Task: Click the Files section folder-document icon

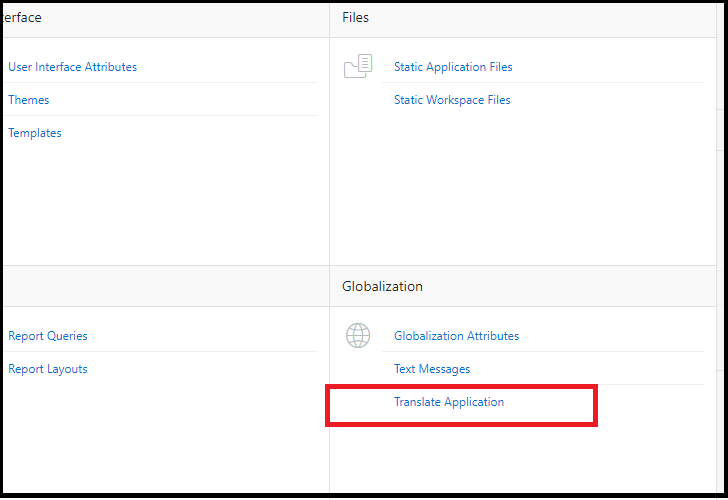Action: coord(357,67)
